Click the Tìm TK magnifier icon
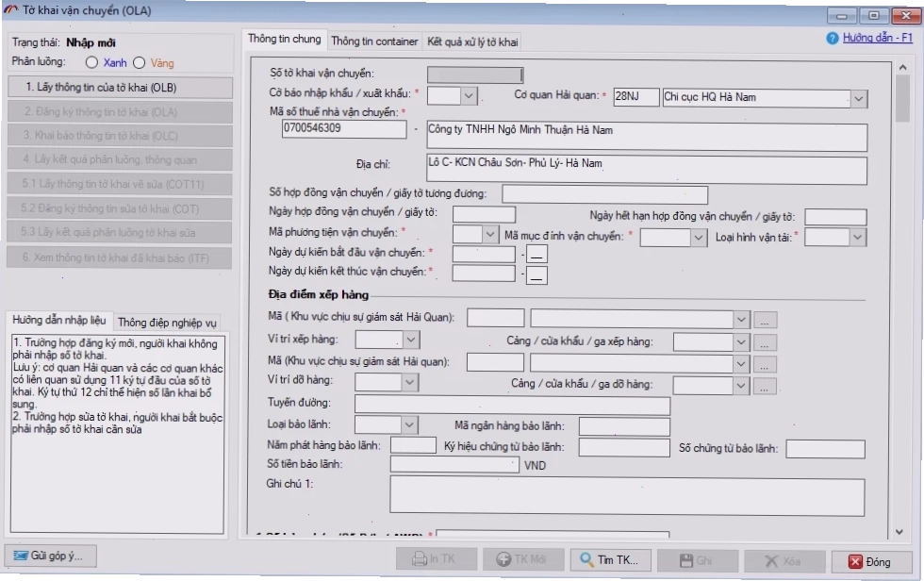The width and height of the screenshot is (924, 581). coord(586,559)
